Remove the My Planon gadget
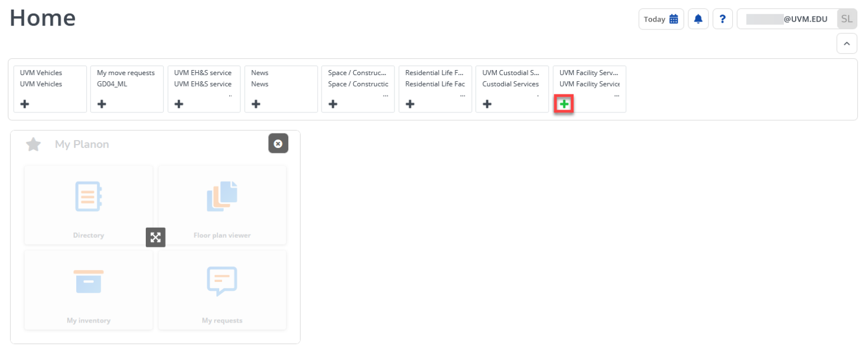Viewport: 868px width, 357px height. 278,143
